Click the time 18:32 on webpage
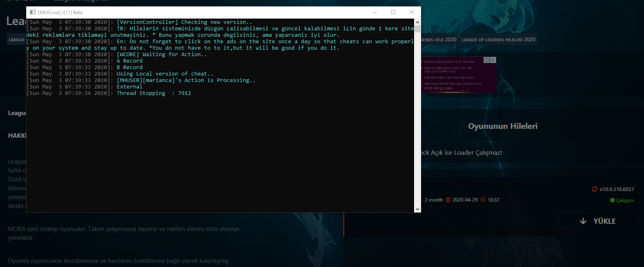The height and width of the screenshot is (267, 644). (493, 200)
